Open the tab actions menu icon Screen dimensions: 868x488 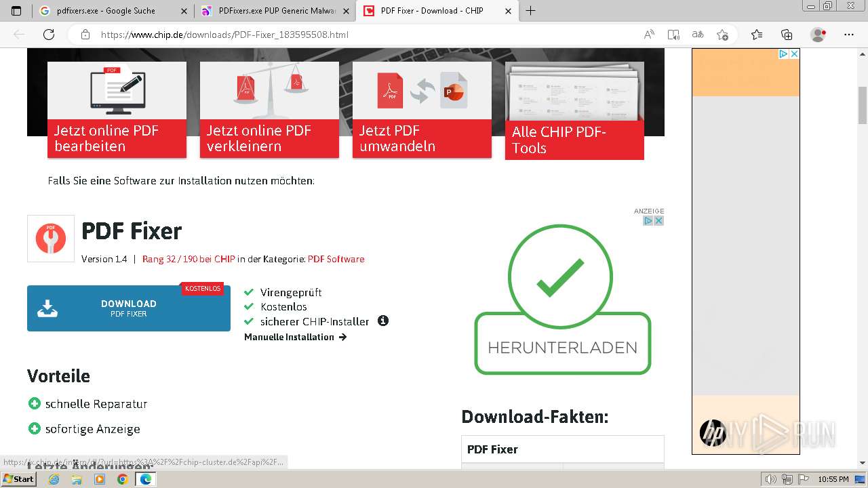click(x=16, y=11)
